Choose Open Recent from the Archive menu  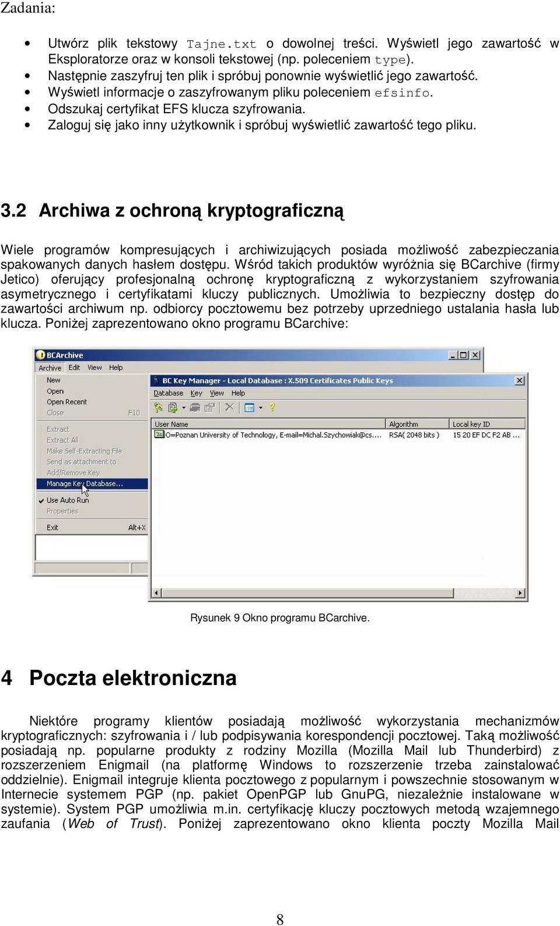point(92,402)
